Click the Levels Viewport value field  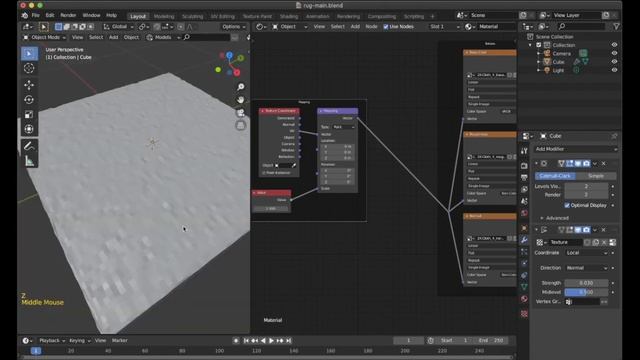tap(586, 186)
